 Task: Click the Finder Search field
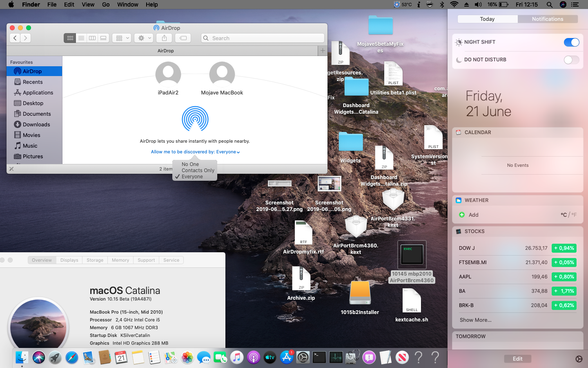coord(263,38)
